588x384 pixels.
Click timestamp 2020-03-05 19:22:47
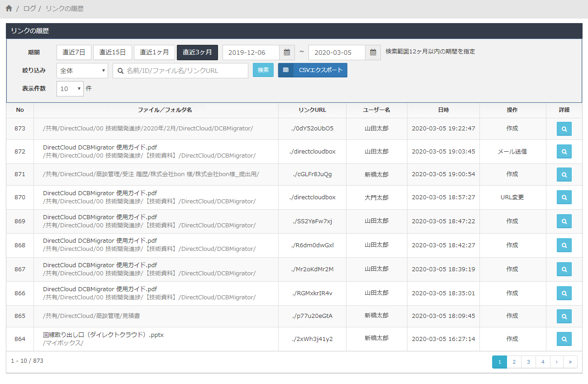[x=443, y=129]
